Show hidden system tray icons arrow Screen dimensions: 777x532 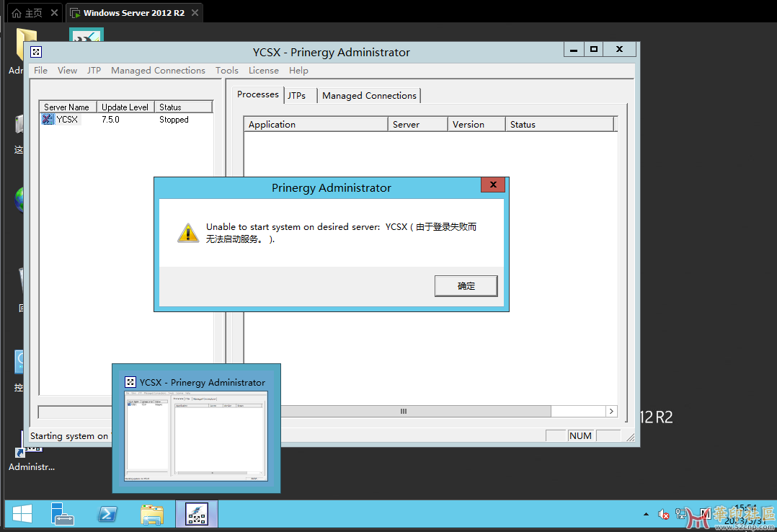(x=646, y=514)
